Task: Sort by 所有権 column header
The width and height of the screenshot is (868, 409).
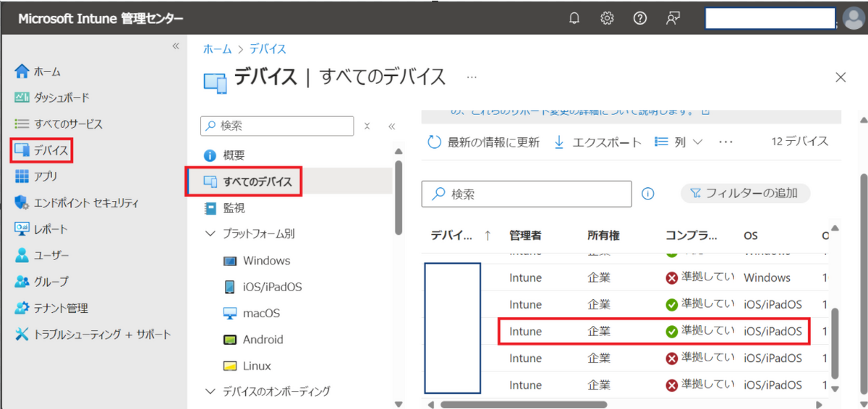Action: tap(603, 236)
